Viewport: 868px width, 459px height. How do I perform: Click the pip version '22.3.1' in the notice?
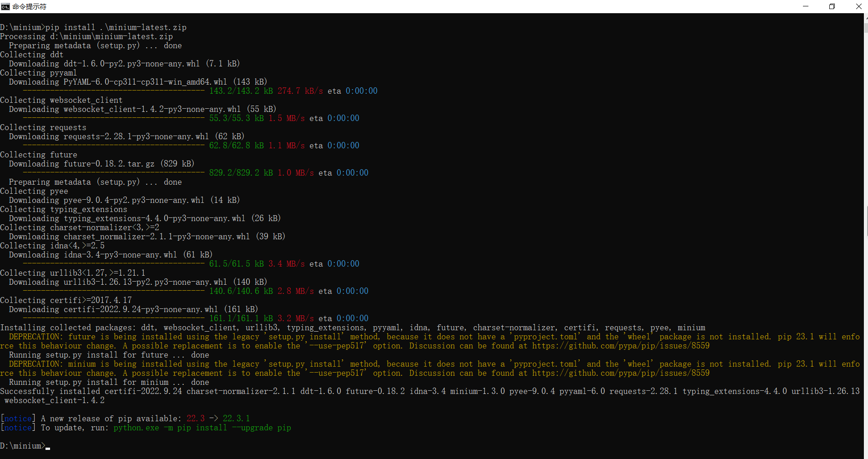[237, 419]
